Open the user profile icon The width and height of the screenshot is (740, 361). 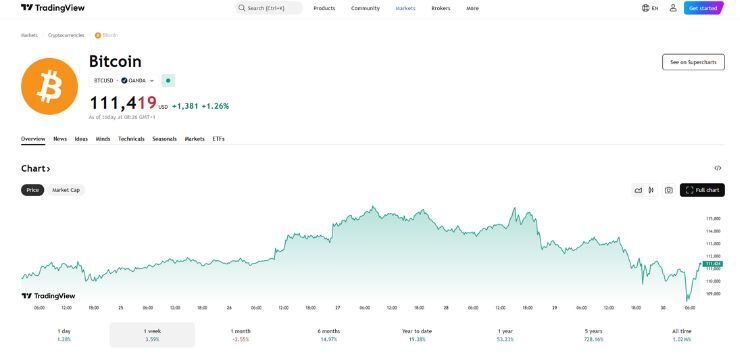(673, 8)
